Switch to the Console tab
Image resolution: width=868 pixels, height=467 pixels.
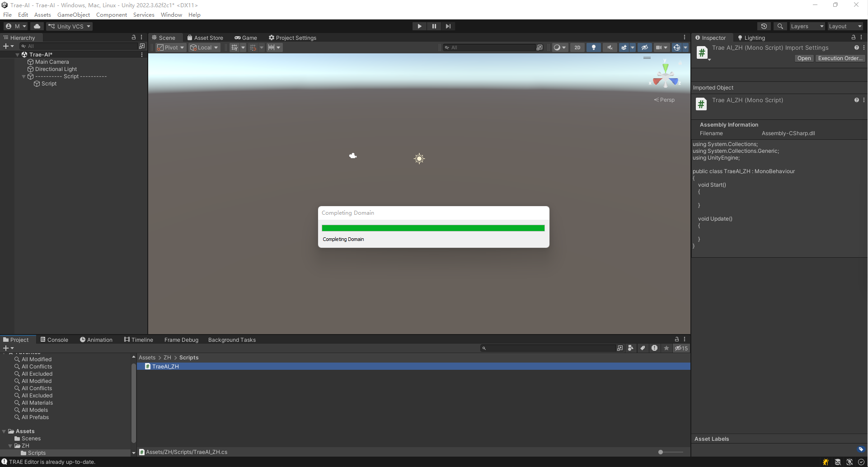[54, 340]
